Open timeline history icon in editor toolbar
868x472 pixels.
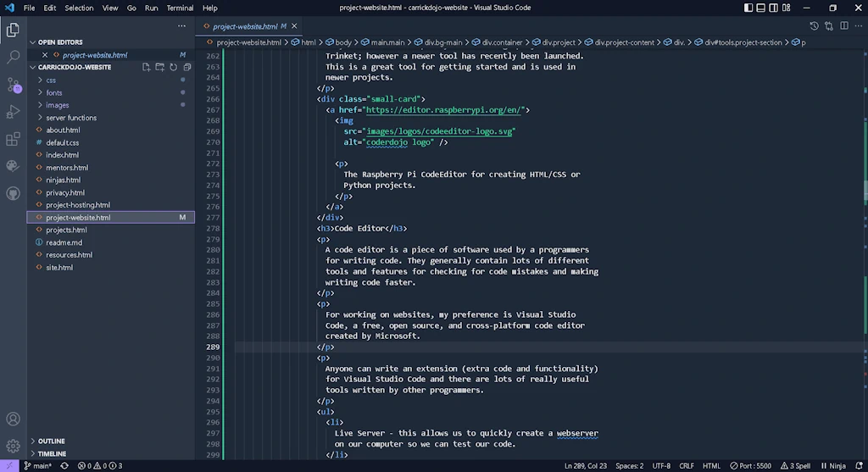tap(814, 26)
